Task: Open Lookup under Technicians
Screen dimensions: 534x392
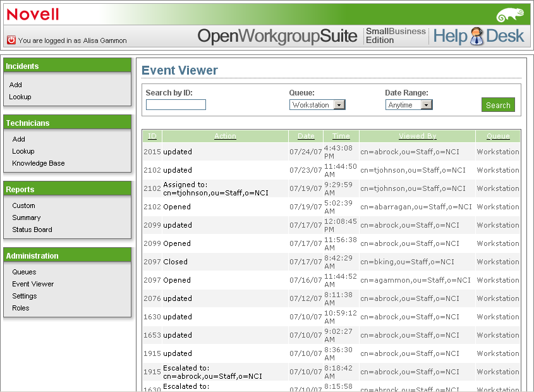Action: click(x=23, y=151)
